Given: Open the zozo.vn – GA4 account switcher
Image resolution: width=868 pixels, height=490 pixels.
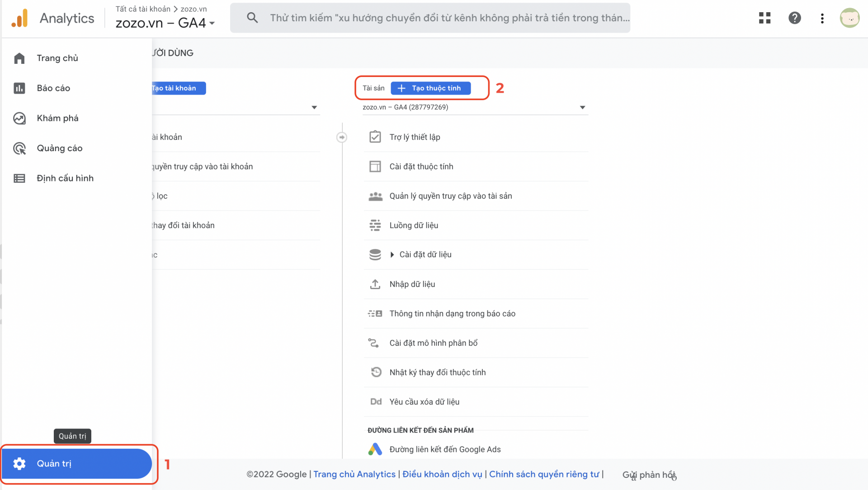Looking at the screenshot, I should tap(165, 23).
